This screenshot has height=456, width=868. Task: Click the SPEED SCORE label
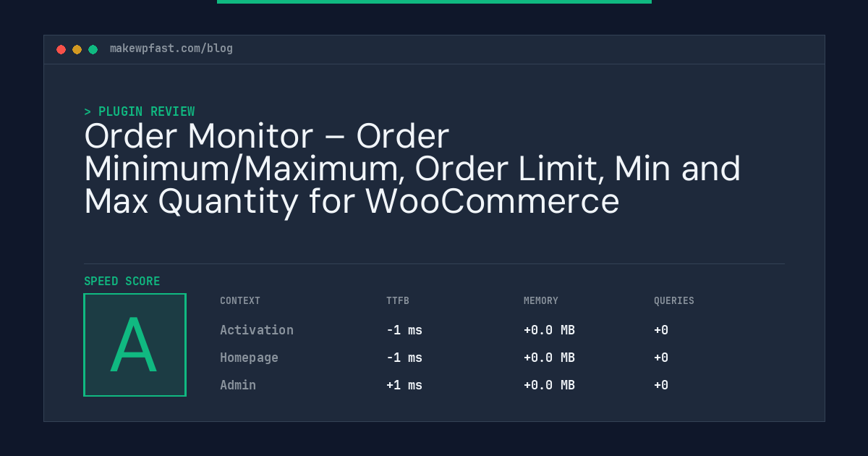122,281
